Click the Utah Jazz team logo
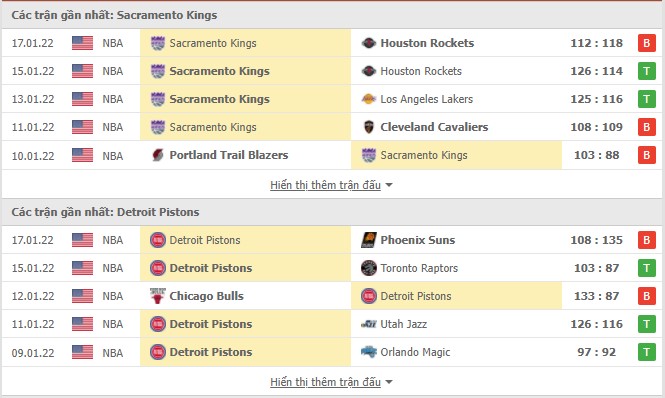 point(369,324)
